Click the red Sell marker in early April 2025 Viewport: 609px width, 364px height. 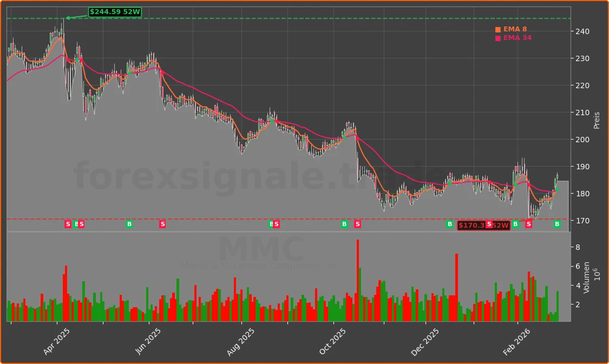(x=68, y=224)
